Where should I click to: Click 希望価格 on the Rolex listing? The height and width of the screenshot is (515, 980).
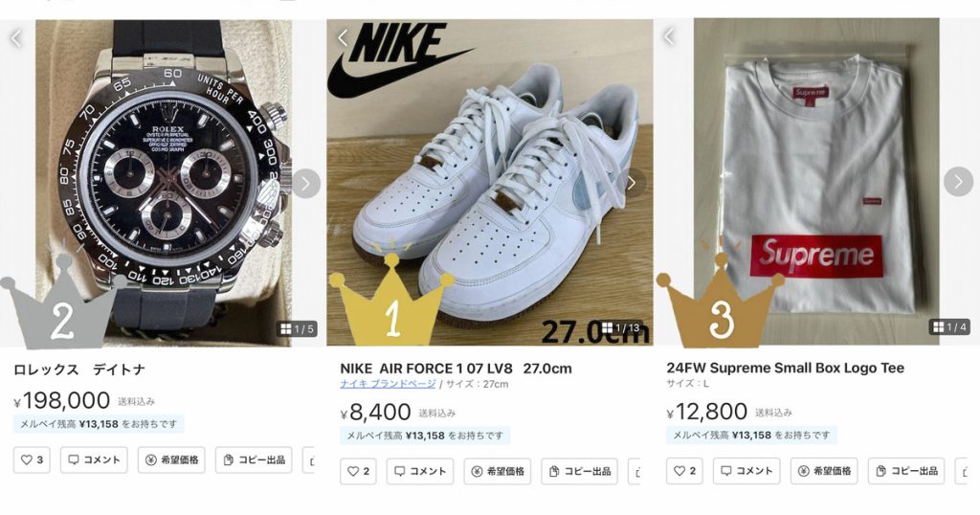(171, 460)
